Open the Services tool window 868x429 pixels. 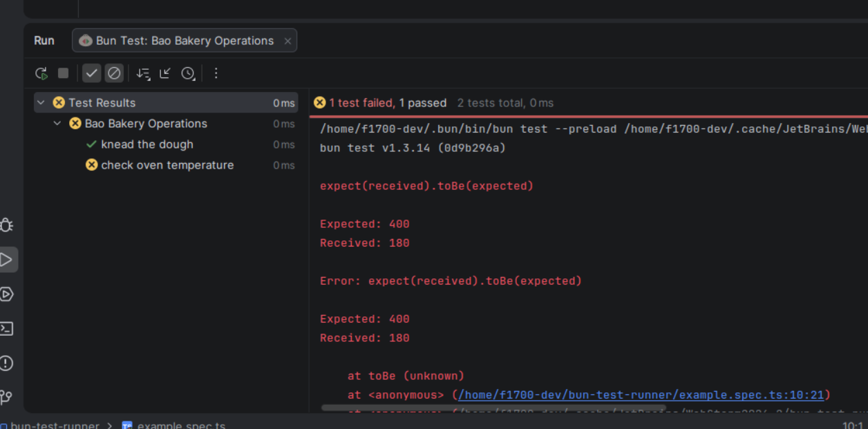(7, 294)
